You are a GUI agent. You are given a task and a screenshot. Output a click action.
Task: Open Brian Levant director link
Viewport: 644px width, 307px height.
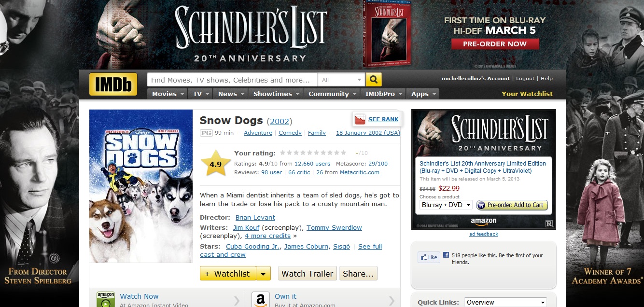coord(255,218)
